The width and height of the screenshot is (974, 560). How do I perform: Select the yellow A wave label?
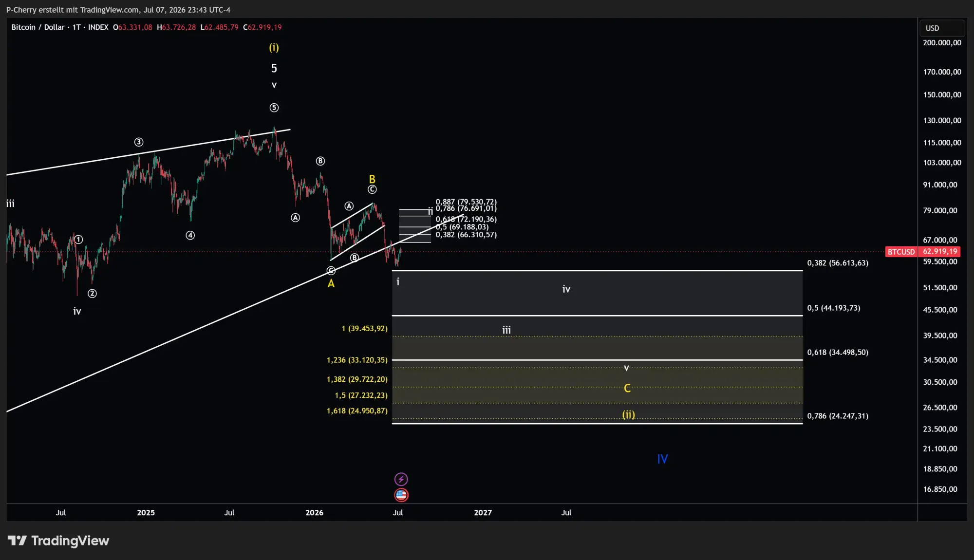[331, 283]
